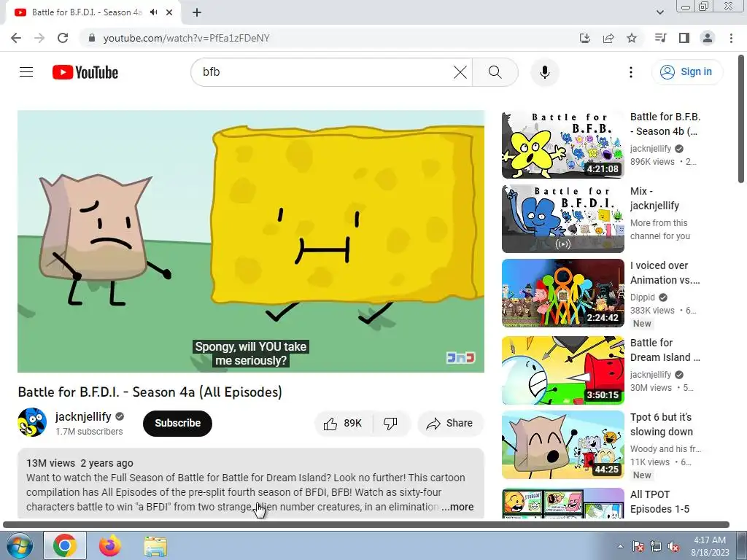Screen dimensions: 747x560
Task: Click the address bar URL
Action: click(x=186, y=38)
